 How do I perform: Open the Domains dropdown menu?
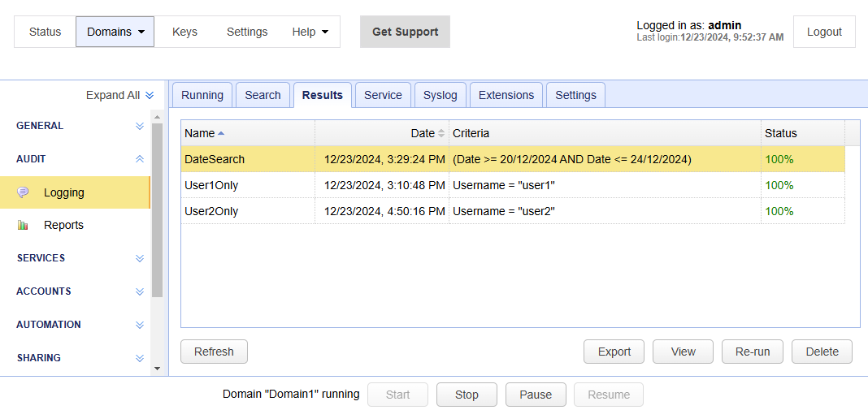click(115, 32)
